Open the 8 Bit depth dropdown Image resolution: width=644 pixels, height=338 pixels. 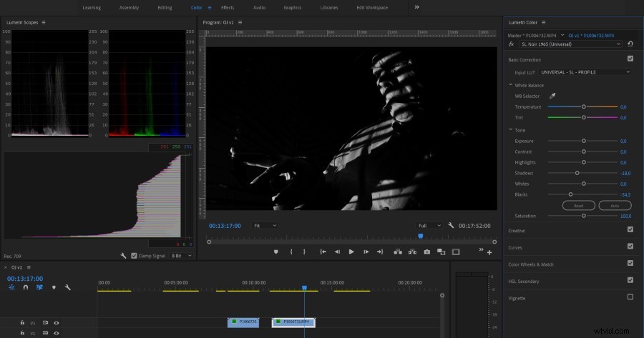(182, 256)
